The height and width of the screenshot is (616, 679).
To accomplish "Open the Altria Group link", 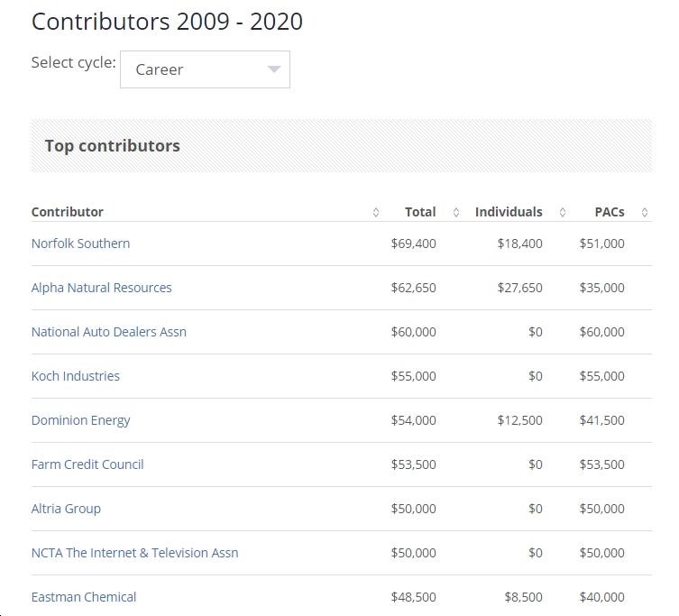I will point(66,509).
